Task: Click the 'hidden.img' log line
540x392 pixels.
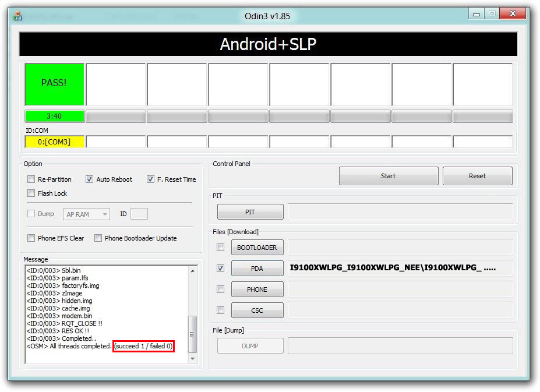Action: pyautogui.click(x=59, y=301)
